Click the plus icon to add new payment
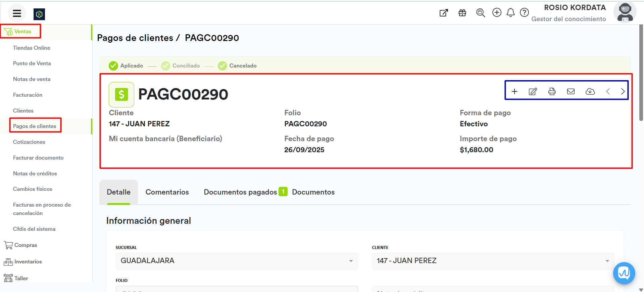The image size is (644, 292). 514,91
